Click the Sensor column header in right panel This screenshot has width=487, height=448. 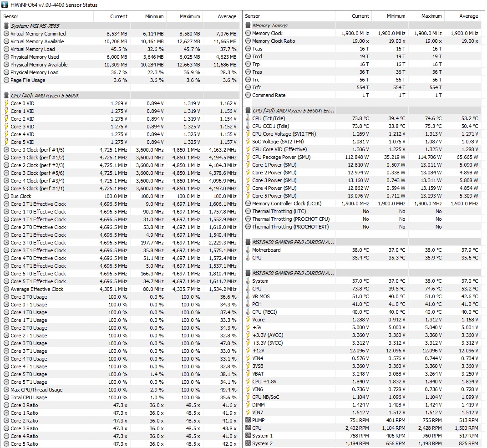pyautogui.click(x=289, y=16)
